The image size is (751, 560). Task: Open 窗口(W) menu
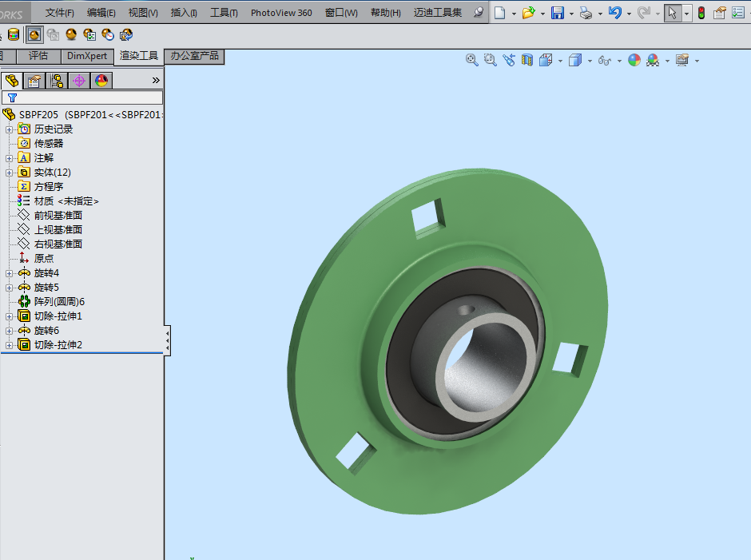341,13
